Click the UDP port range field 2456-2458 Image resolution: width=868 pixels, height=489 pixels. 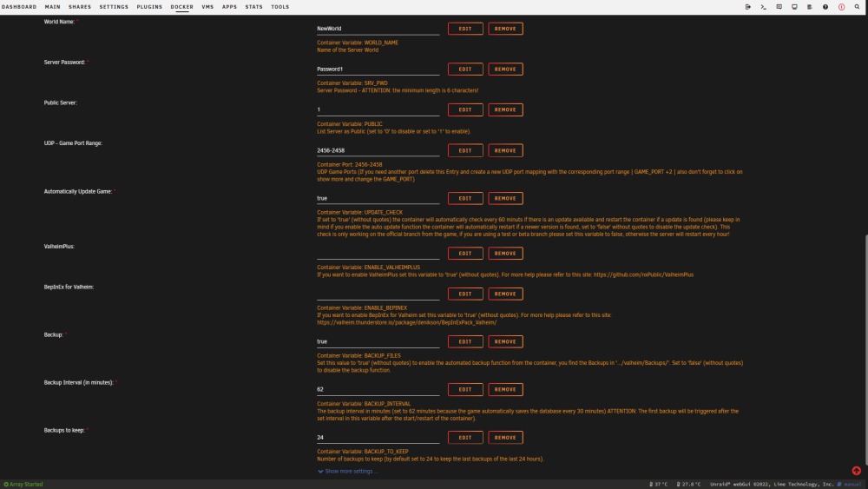(x=378, y=150)
